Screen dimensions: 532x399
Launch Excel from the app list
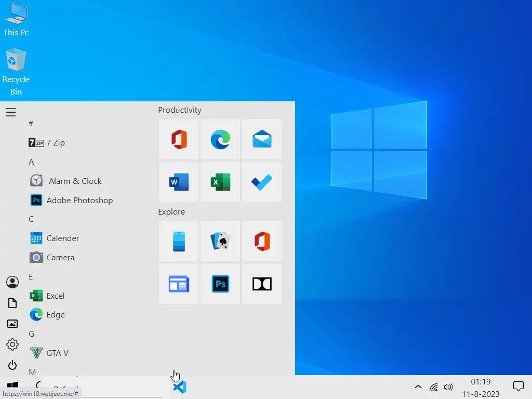pos(47,296)
